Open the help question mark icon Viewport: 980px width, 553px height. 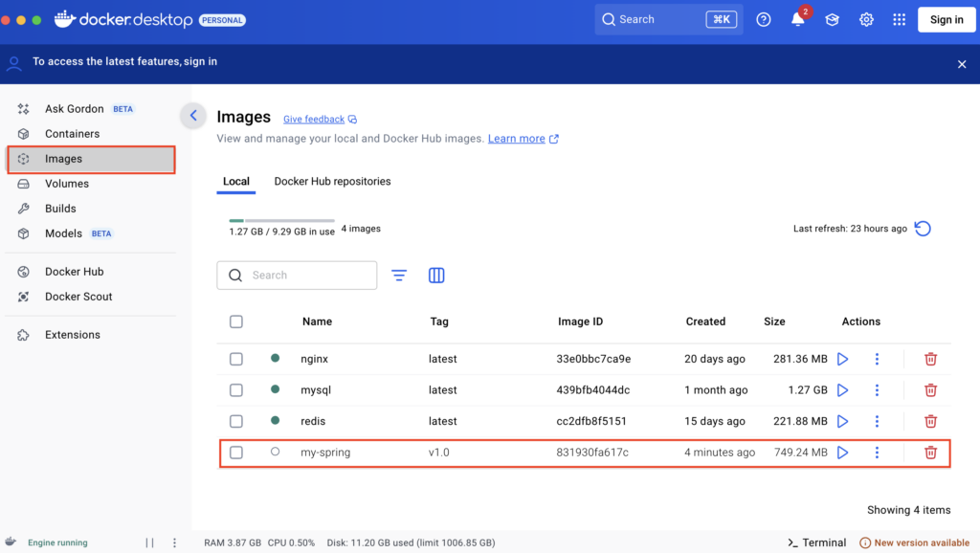[763, 19]
